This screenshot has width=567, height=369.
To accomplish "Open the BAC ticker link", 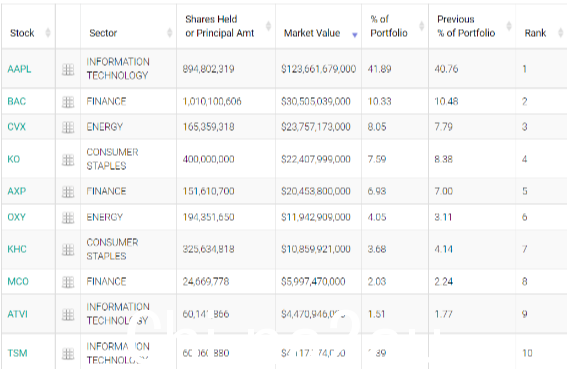I will (17, 101).
